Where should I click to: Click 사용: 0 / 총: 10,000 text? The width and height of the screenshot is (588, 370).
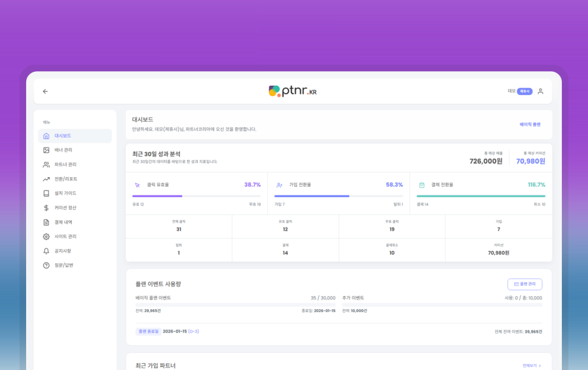coord(523,298)
